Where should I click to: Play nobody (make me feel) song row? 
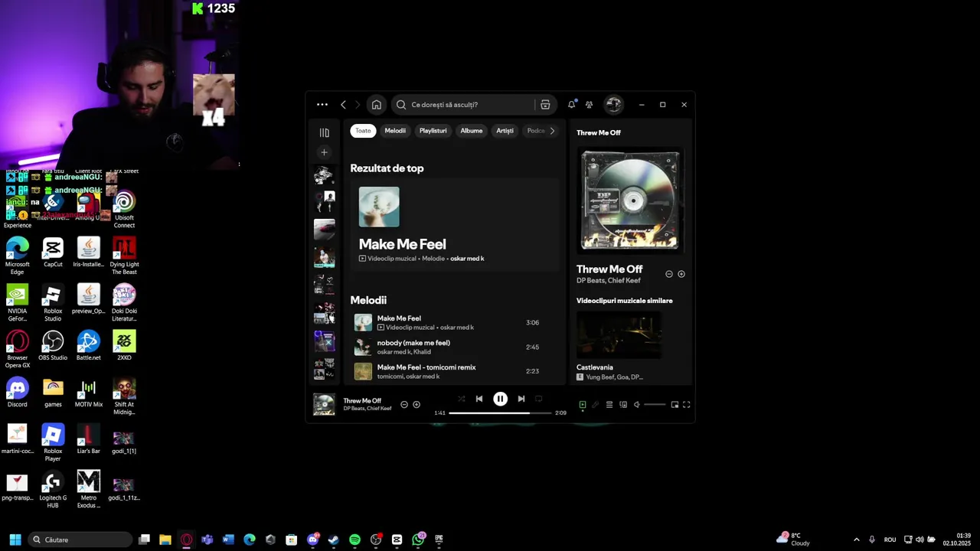pos(455,347)
